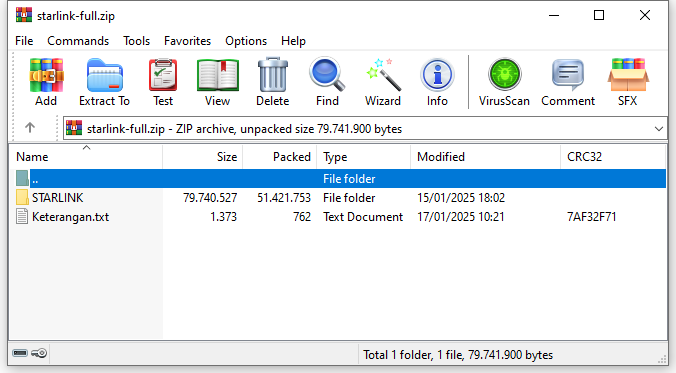Screen dimensions: 676x373
Task: Open the Tools menu
Action: pyautogui.click(x=136, y=41)
